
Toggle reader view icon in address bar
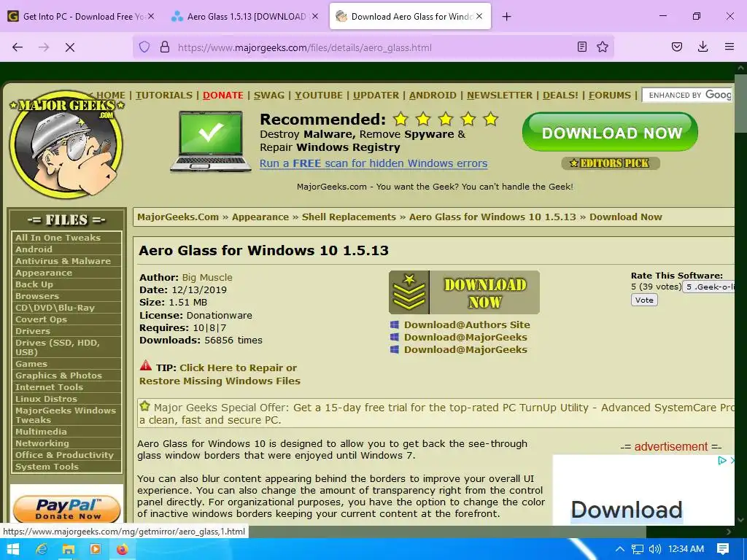point(581,47)
